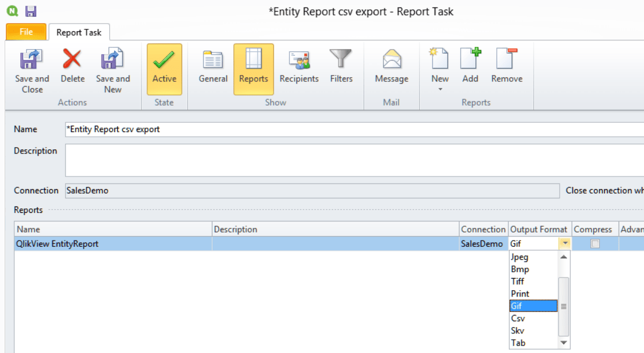Viewport: 644px width, 353px height.
Task: Select Jpeg in the output format list
Action: click(x=520, y=257)
